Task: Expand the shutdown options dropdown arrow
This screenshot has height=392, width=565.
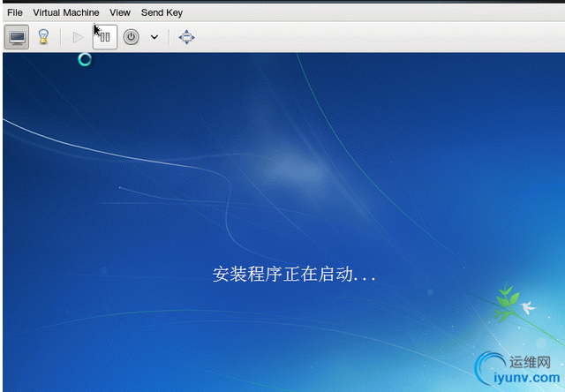Action: point(154,37)
